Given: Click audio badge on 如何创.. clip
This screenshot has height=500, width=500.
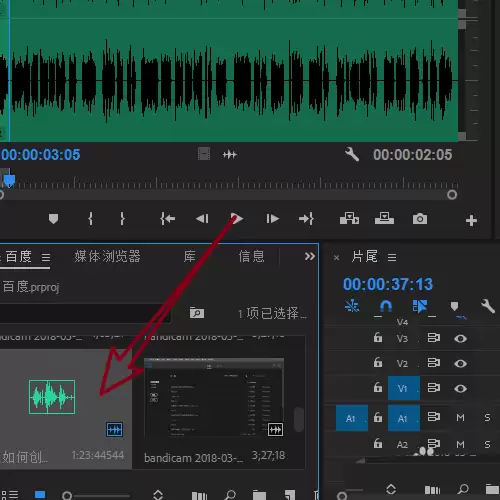Looking at the screenshot, I should click(114, 429).
